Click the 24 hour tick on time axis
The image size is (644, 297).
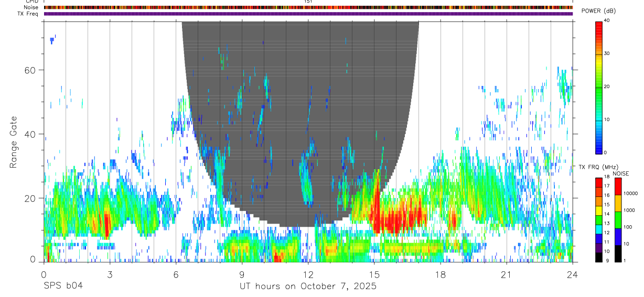pos(572,274)
